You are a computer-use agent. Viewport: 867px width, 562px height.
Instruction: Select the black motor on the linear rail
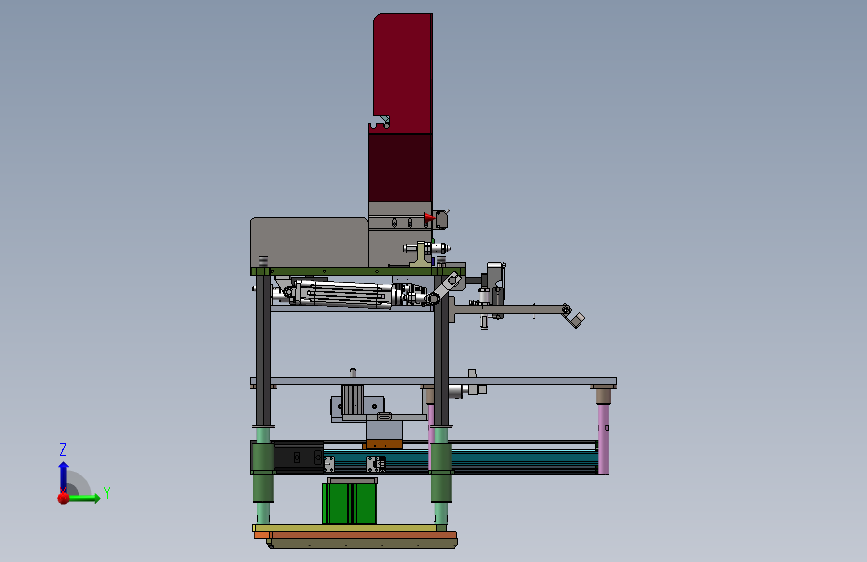pos(299,457)
